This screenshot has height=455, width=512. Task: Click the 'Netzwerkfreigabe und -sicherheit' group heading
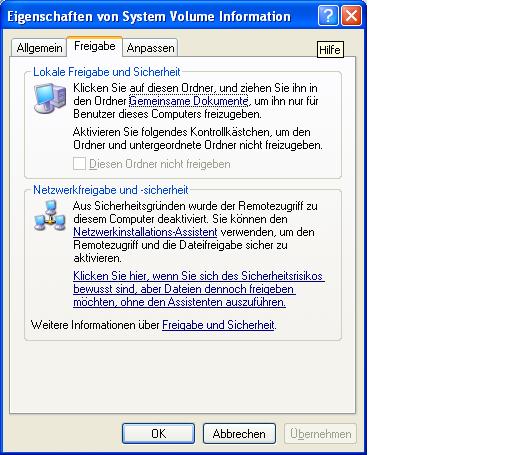111,190
